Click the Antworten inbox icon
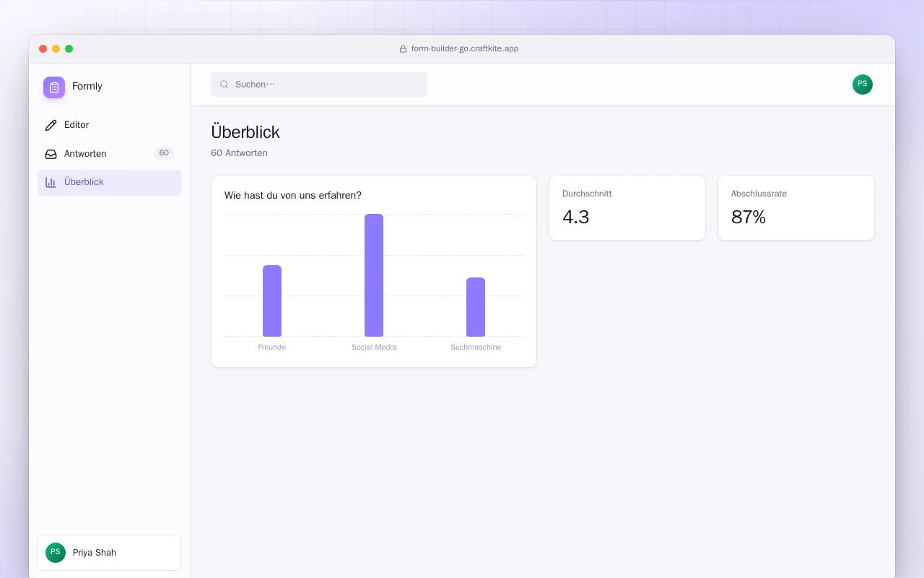924x578 pixels. click(51, 154)
